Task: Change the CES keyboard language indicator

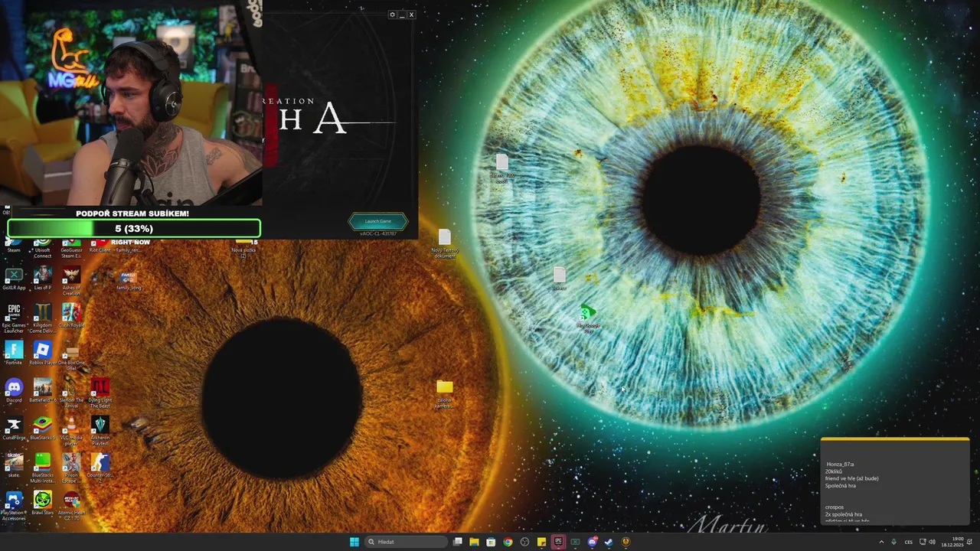Action: 908,542
